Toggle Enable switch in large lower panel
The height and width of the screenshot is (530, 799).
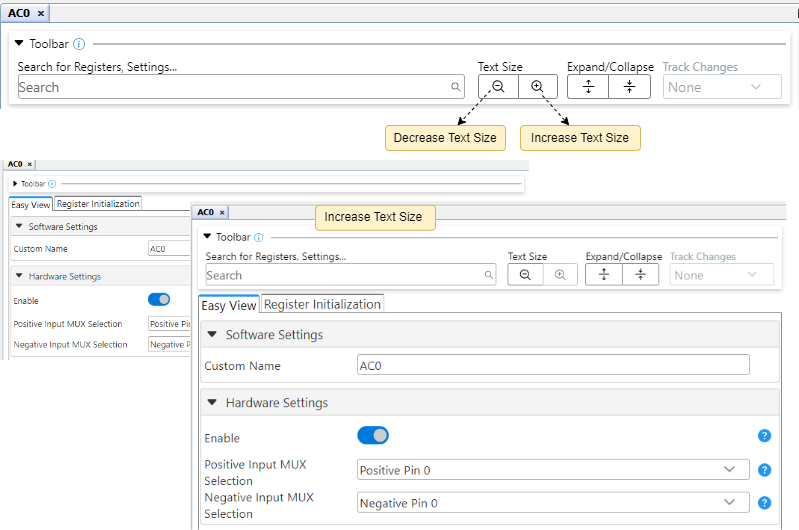point(373,436)
